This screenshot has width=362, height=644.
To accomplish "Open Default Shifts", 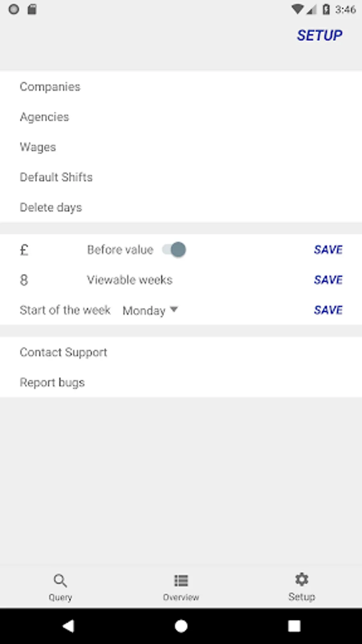I will [x=56, y=177].
